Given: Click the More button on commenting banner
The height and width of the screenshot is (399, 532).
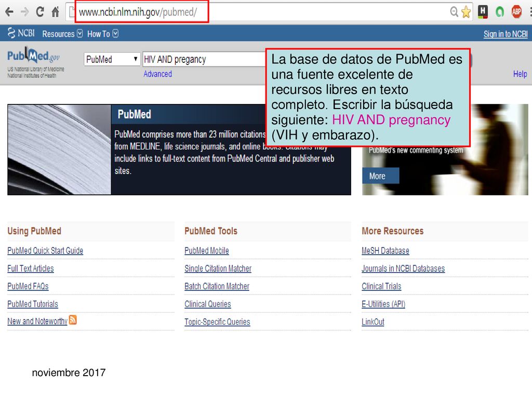Looking at the screenshot, I should (380, 176).
